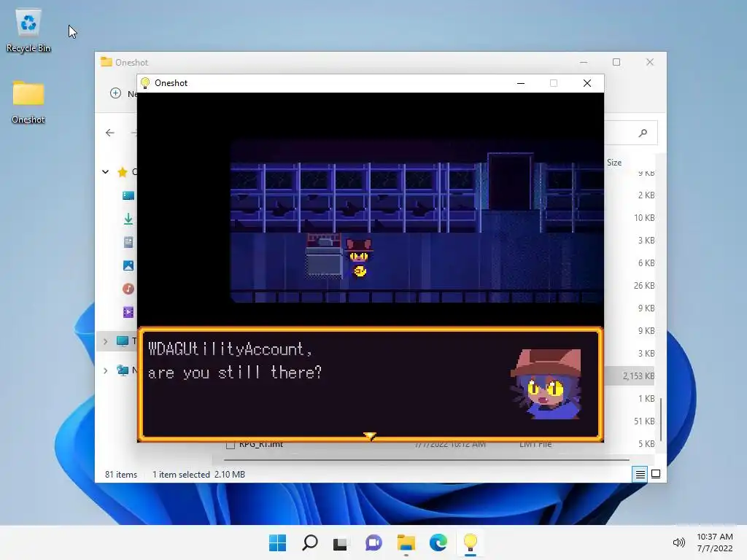The height and width of the screenshot is (560, 747).
Task: Open Downloads arrow icon in sidebar
Action: (128, 219)
